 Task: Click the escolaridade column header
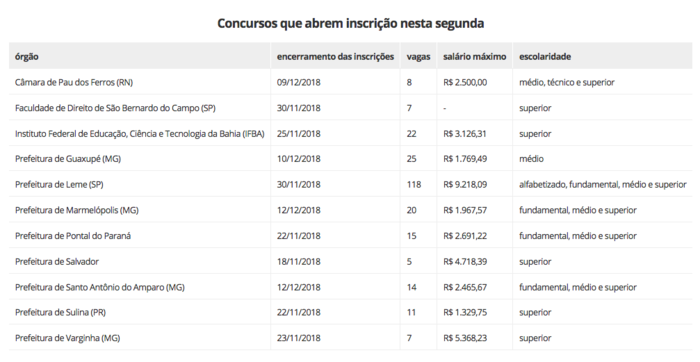click(545, 57)
